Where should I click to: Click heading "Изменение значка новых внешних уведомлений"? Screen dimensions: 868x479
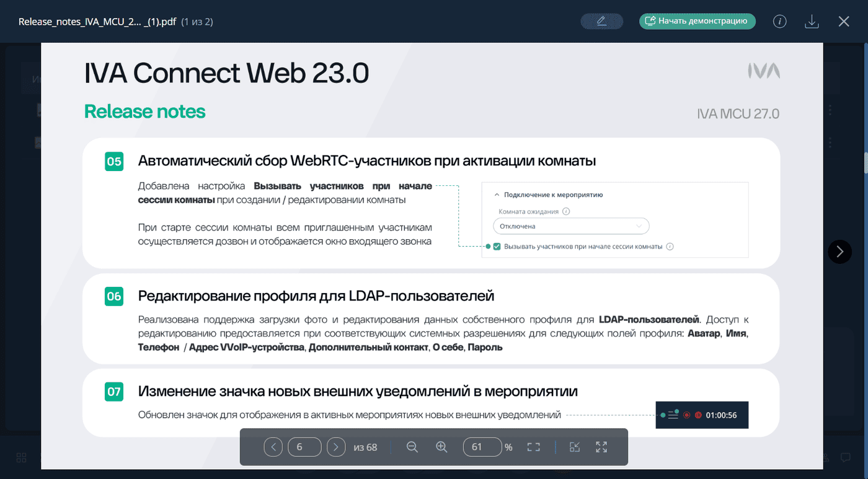click(358, 392)
